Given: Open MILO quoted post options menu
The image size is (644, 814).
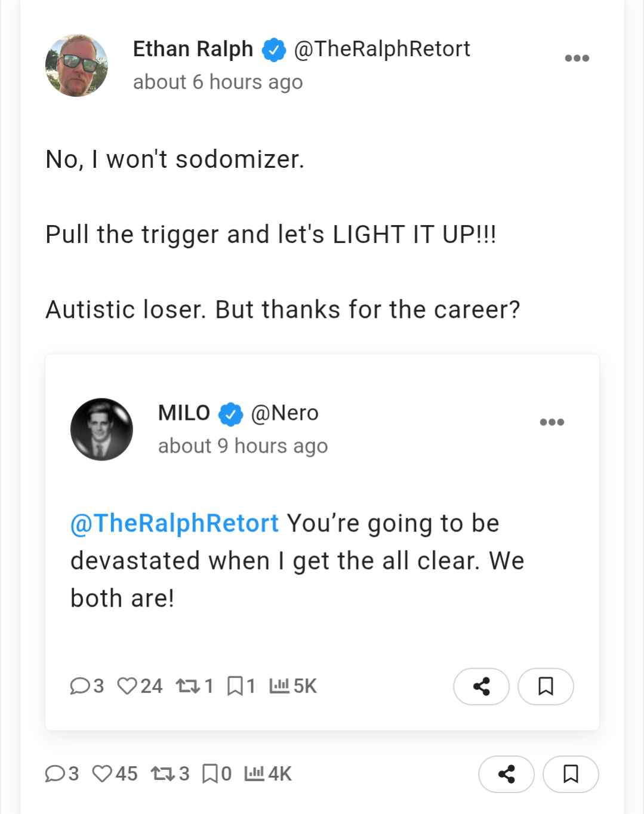Looking at the screenshot, I should pyautogui.click(x=551, y=422).
